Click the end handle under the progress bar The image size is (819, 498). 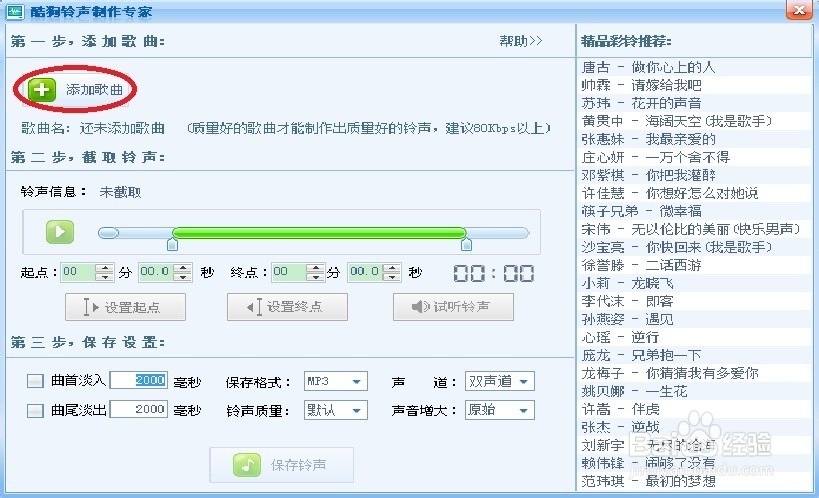click(466, 244)
